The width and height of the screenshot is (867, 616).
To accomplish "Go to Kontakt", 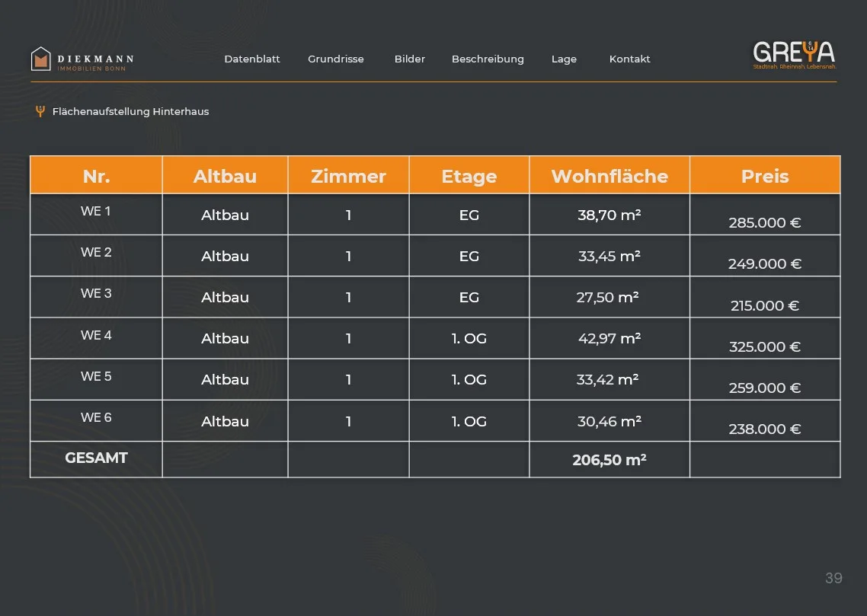I will pyautogui.click(x=630, y=59).
